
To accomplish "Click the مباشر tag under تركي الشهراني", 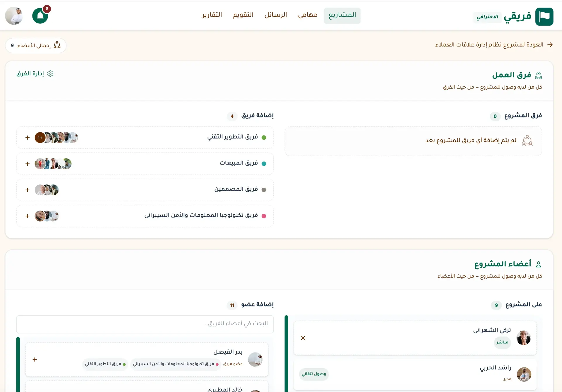I will click(x=502, y=342).
